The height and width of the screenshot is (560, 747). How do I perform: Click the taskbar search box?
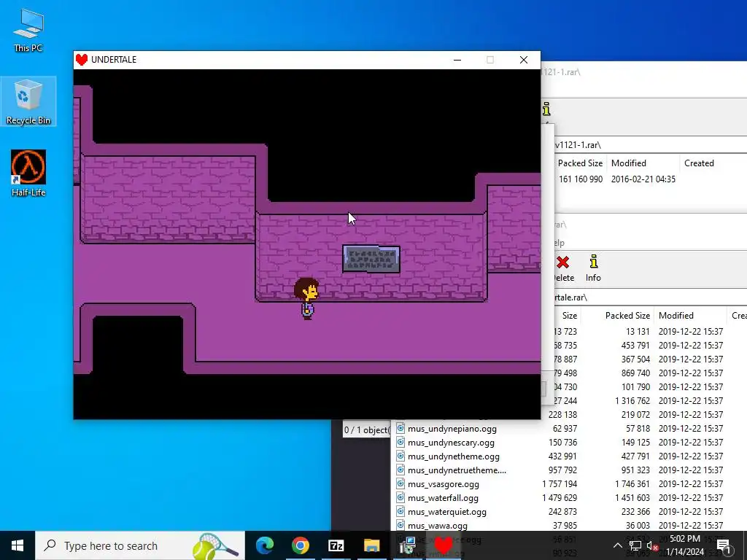(x=140, y=545)
